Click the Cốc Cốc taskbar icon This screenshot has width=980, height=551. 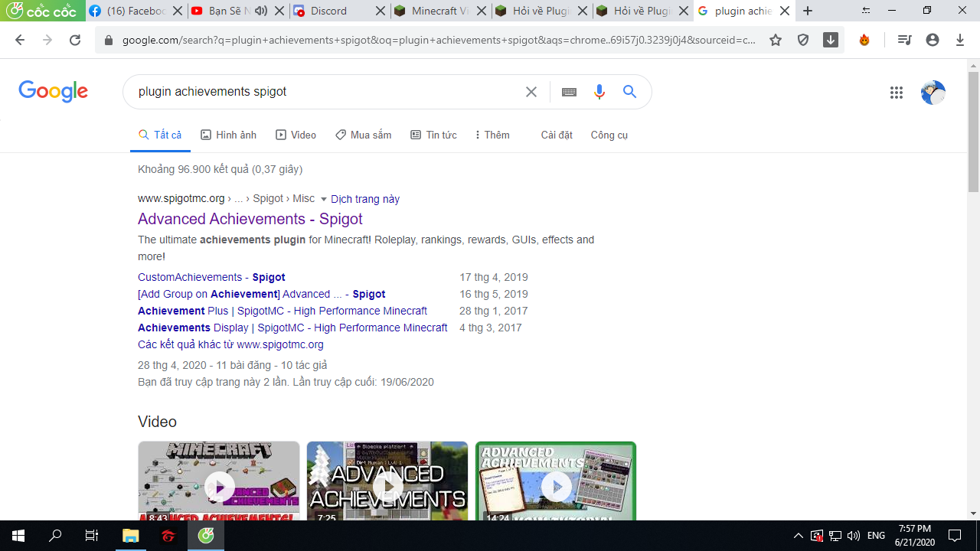tap(206, 536)
